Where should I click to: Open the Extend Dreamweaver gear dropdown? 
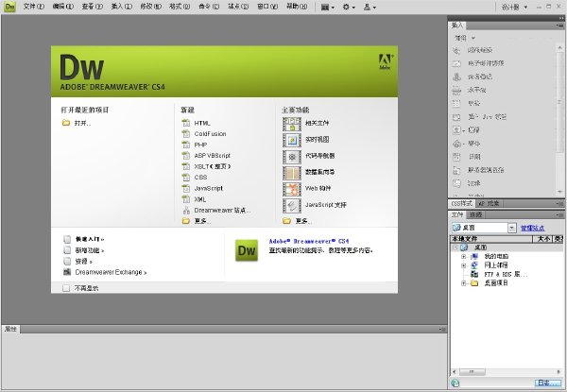coord(349,7)
